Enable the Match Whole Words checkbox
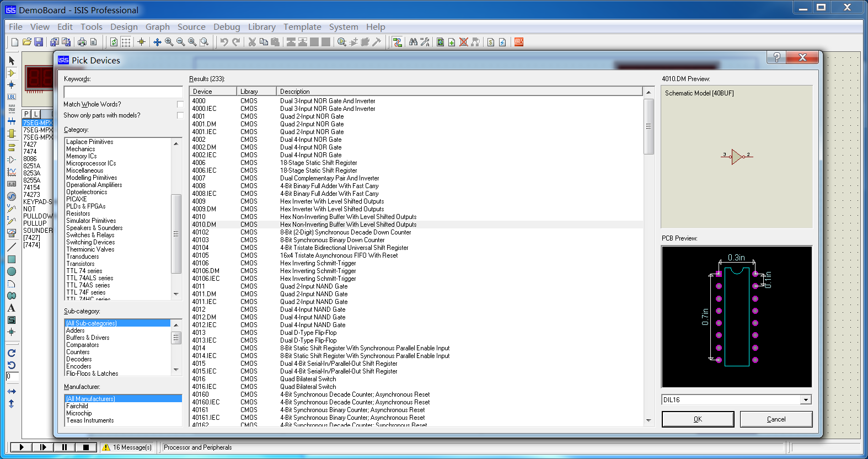The image size is (868, 459). pos(180,104)
